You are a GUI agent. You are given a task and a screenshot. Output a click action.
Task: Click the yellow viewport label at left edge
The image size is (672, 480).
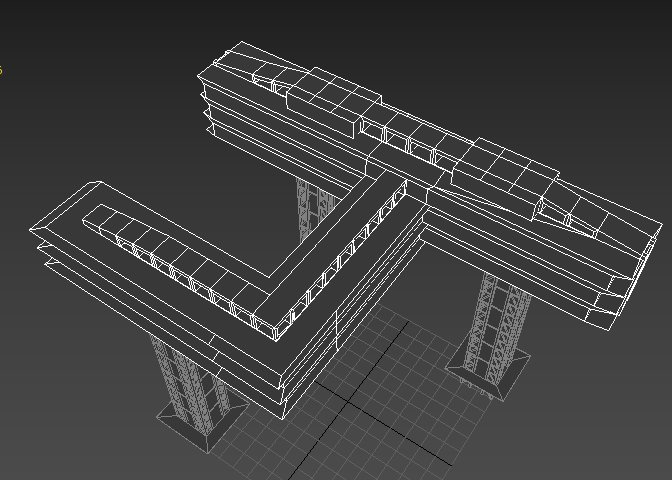[2, 70]
